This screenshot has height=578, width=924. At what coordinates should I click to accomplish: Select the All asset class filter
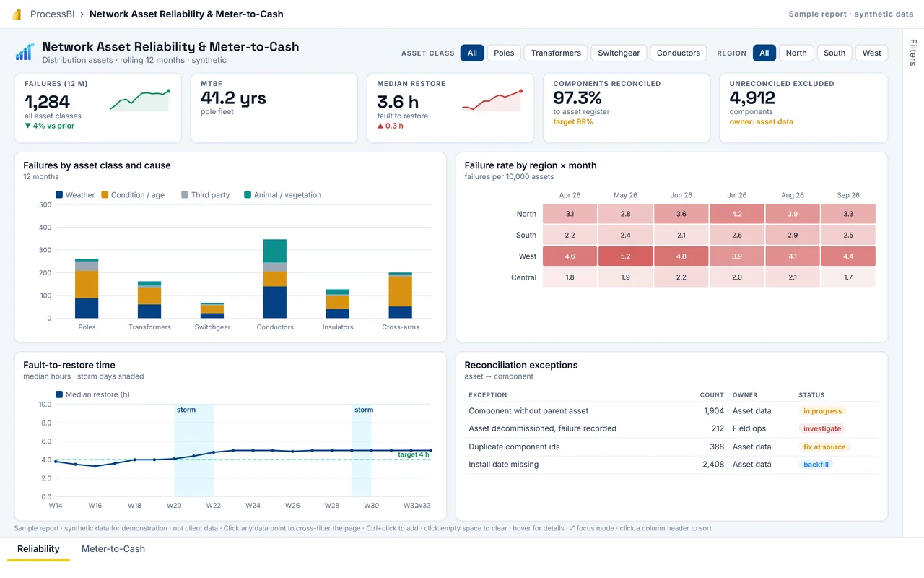472,53
